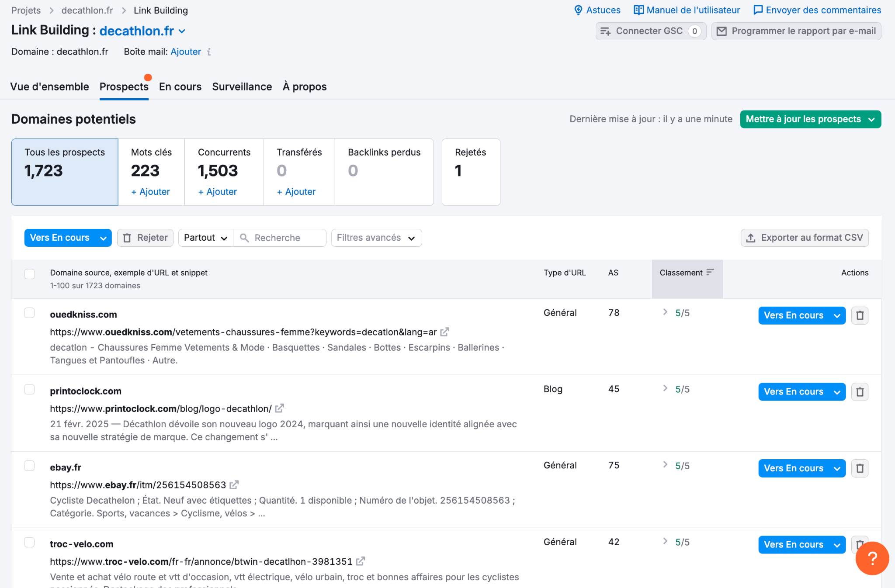Tick the printoclock.com row checkbox
895x588 pixels.
pos(30,389)
